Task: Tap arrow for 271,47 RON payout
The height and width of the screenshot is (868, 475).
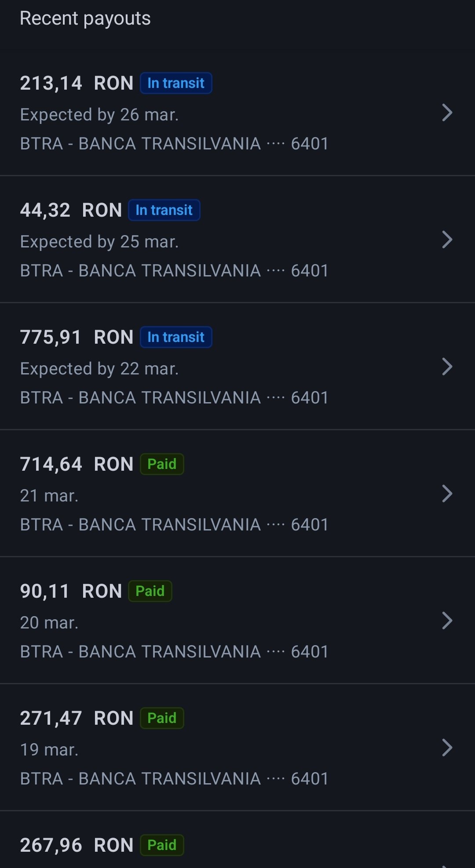Action: point(447,748)
